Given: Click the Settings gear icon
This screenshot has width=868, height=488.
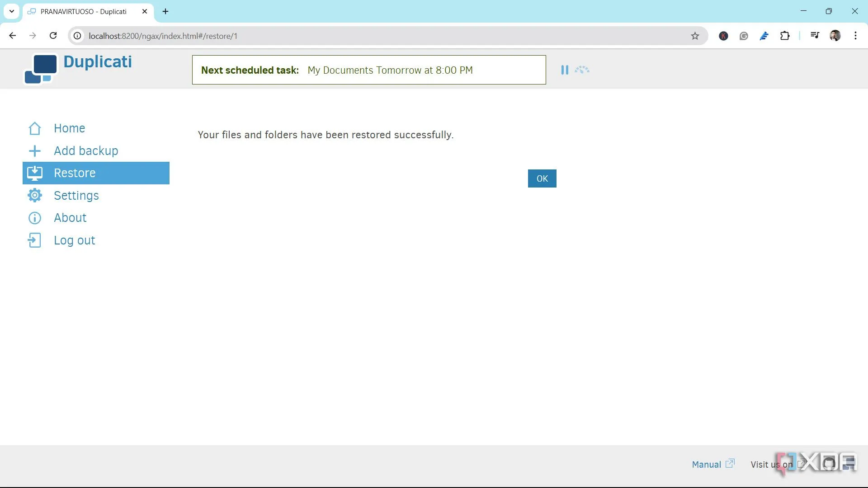Looking at the screenshot, I should pyautogui.click(x=35, y=196).
